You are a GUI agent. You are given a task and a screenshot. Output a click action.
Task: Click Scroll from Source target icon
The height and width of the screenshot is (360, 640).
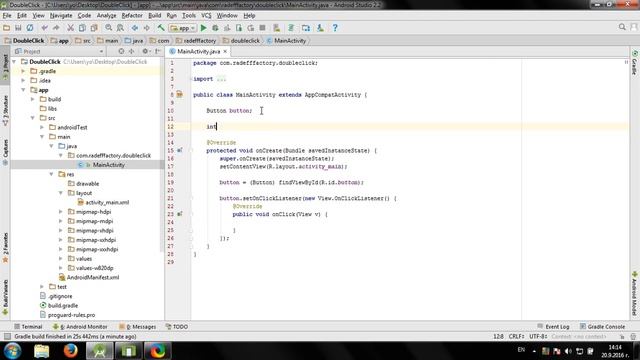(x=121, y=51)
